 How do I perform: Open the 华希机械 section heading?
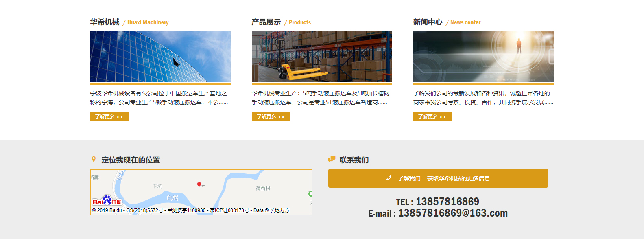105,22
